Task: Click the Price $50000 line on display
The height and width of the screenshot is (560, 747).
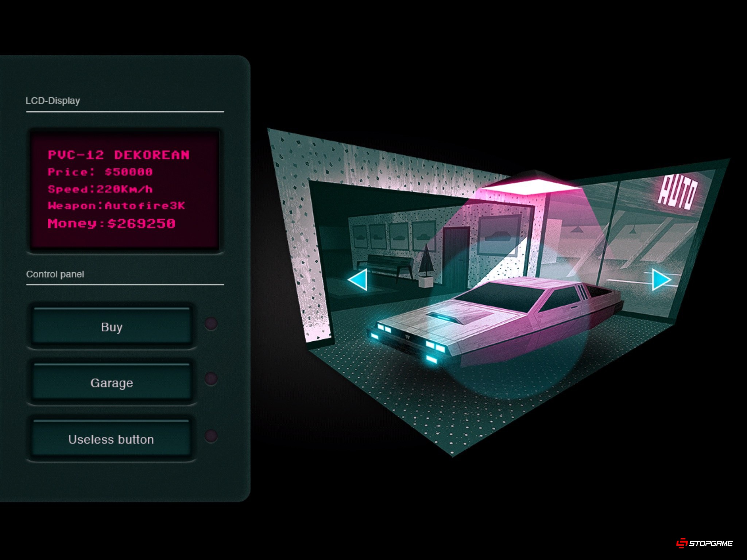Action: pos(100,172)
